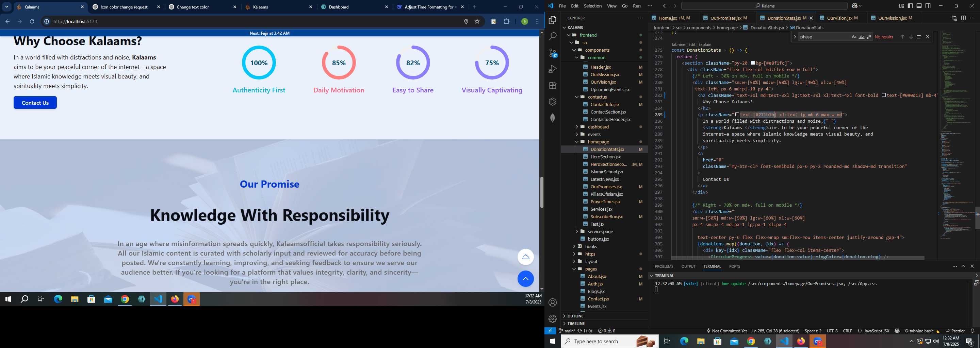Go to previous match in find widget

[902, 37]
